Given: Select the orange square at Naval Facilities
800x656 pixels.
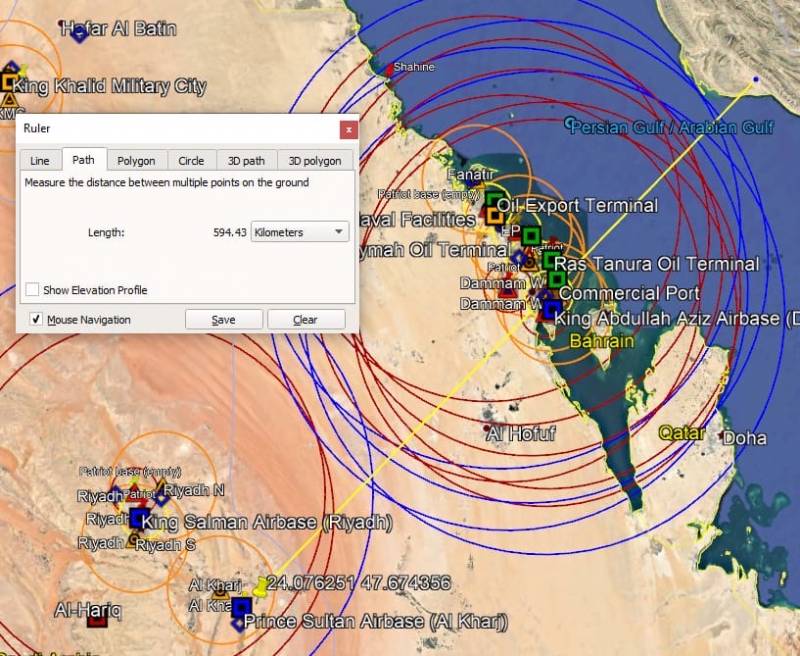Looking at the screenshot, I should [493, 216].
